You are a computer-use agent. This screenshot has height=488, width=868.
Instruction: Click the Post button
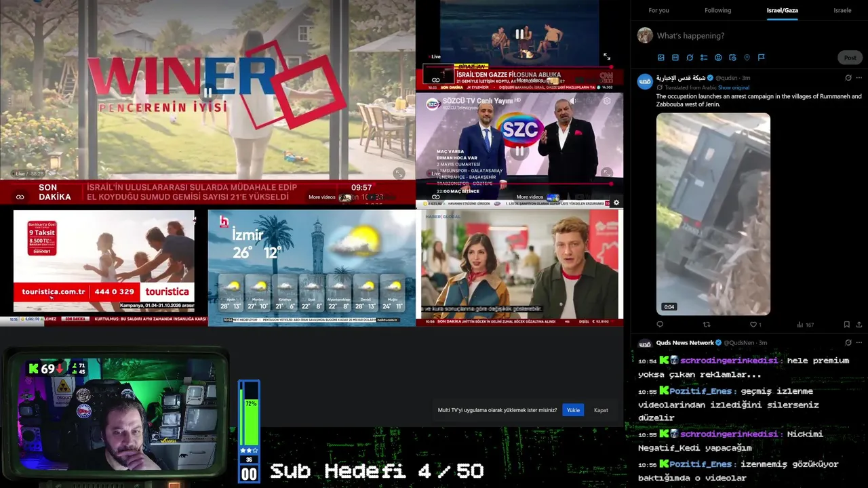(x=850, y=58)
